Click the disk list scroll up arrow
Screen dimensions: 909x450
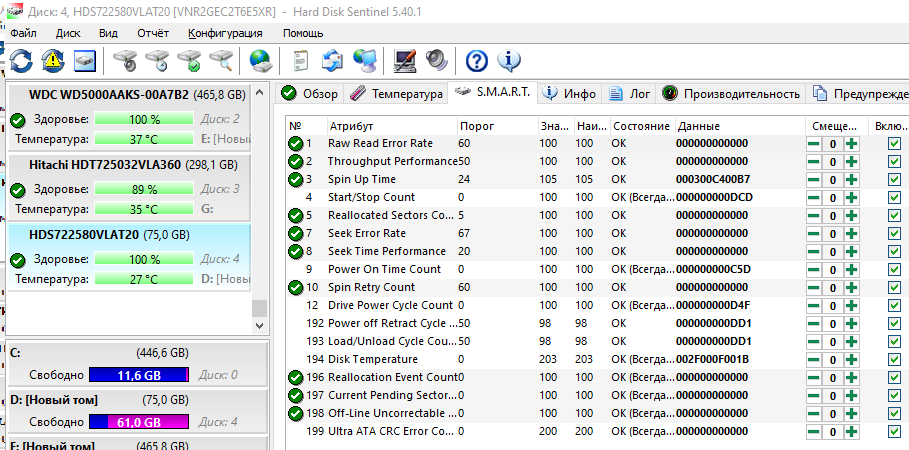click(x=259, y=92)
